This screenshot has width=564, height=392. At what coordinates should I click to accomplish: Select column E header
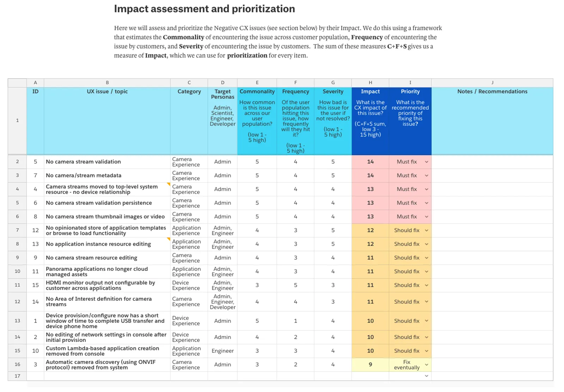click(257, 83)
